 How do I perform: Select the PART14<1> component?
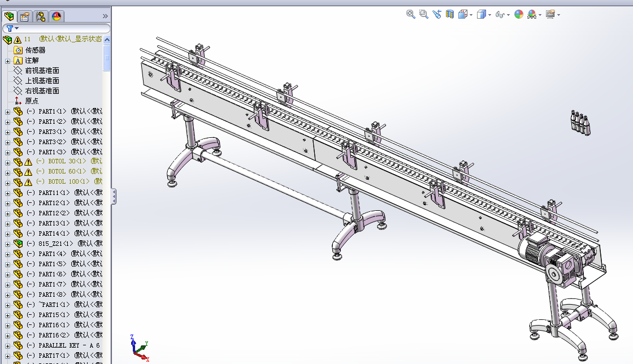click(x=64, y=233)
